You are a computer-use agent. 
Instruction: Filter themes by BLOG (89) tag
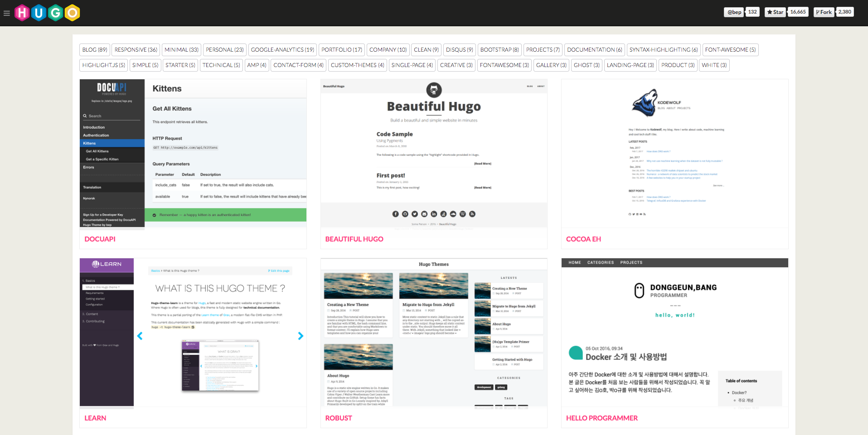95,50
